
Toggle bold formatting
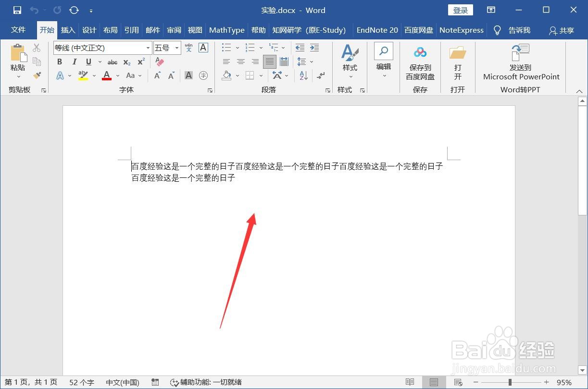pyautogui.click(x=59, y=62)
